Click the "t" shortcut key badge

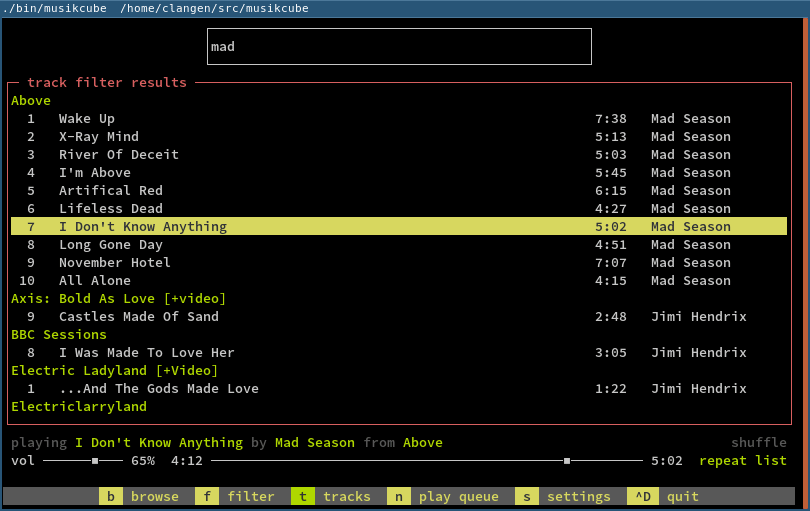[303, 497]
